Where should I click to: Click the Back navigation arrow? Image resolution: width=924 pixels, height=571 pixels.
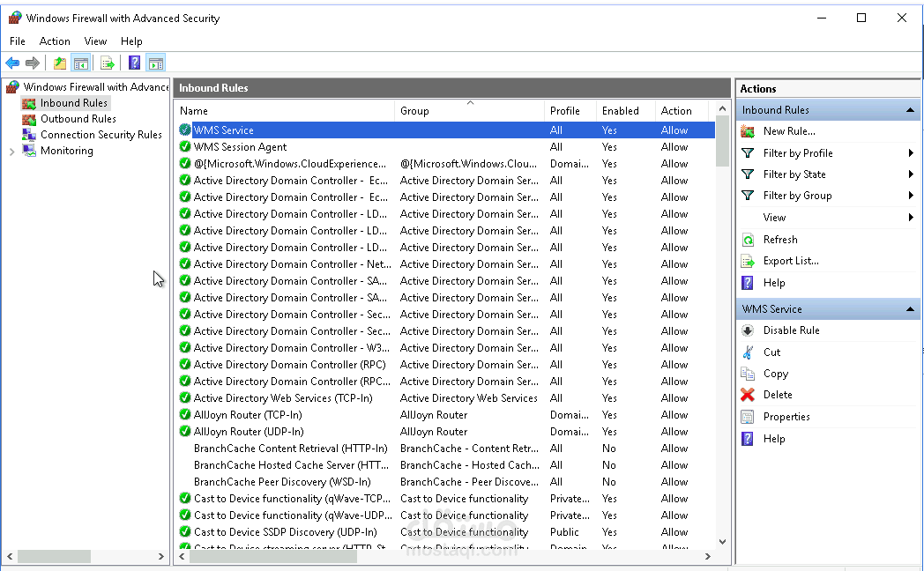click(12, 63)
